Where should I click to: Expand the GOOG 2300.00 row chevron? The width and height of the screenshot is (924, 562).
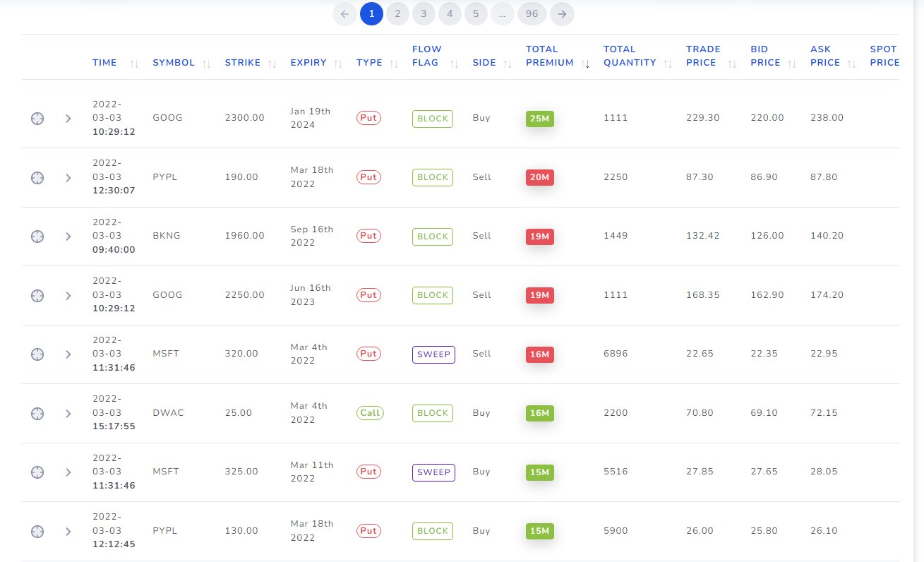click(68, 119)
